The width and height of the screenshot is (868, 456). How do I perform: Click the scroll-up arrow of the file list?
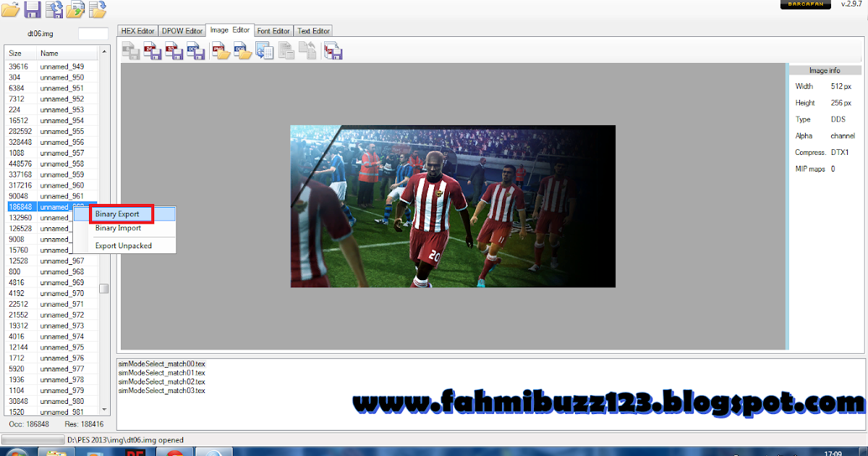pos(104,52)
